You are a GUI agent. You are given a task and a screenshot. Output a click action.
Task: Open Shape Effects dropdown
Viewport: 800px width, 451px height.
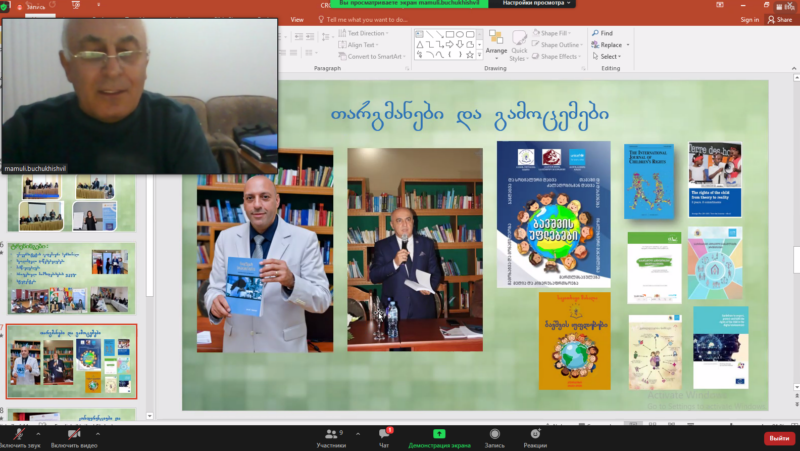click(557, 57)
